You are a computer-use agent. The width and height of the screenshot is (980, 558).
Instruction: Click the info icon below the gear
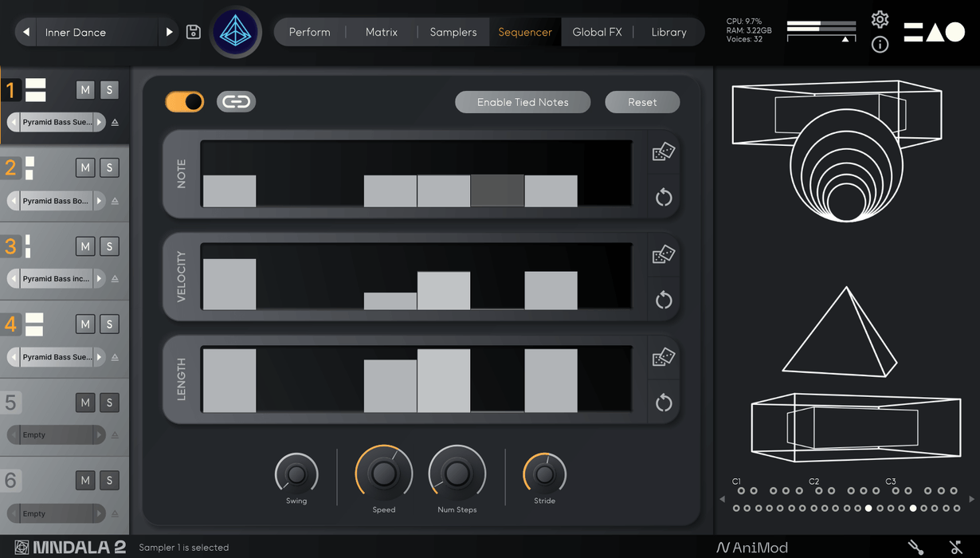click(x=880, y=45)
